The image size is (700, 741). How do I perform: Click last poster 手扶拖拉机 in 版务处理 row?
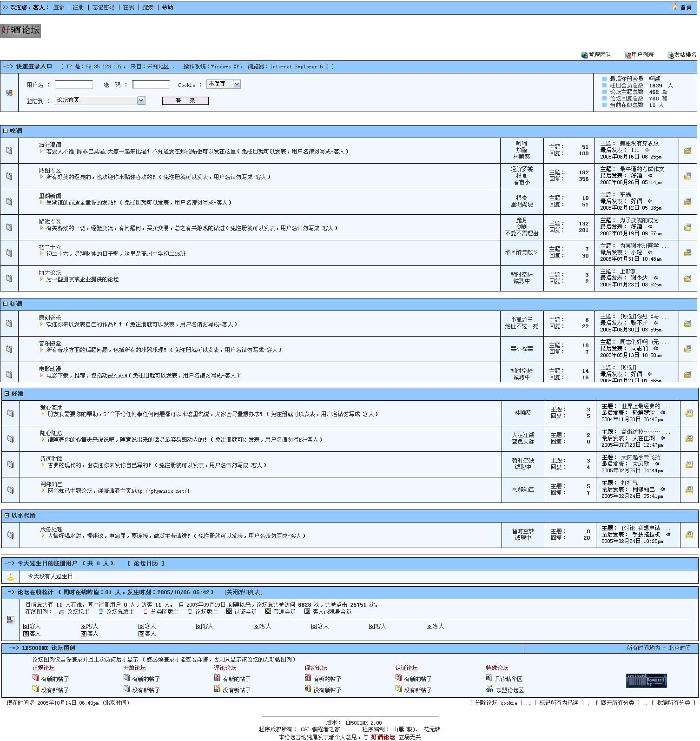tap(646, 535)
